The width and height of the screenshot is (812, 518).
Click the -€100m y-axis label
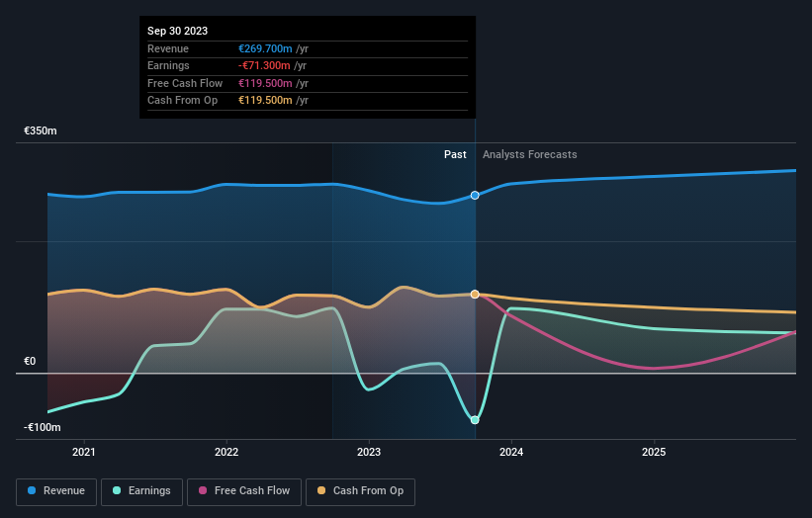(x=42, y=427)
